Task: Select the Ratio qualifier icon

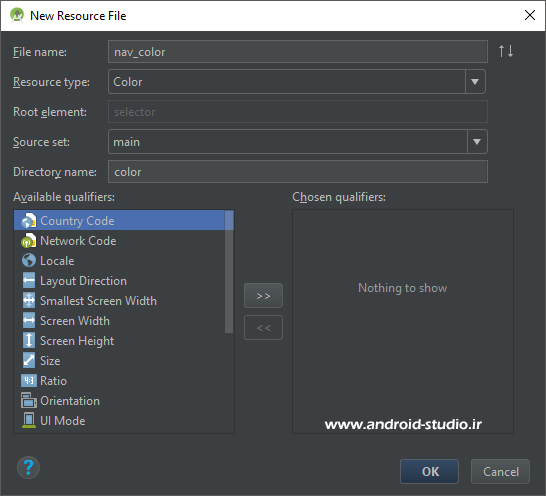Action: [x=29, y=380]
